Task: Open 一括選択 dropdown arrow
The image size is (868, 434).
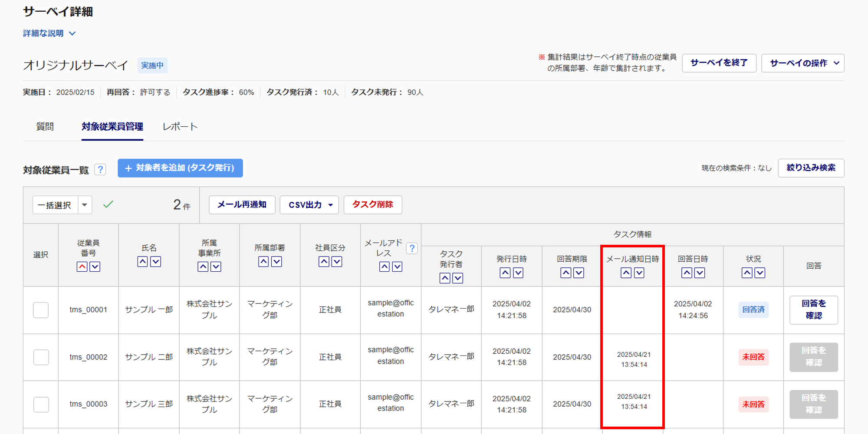Action: coord(85,204)
